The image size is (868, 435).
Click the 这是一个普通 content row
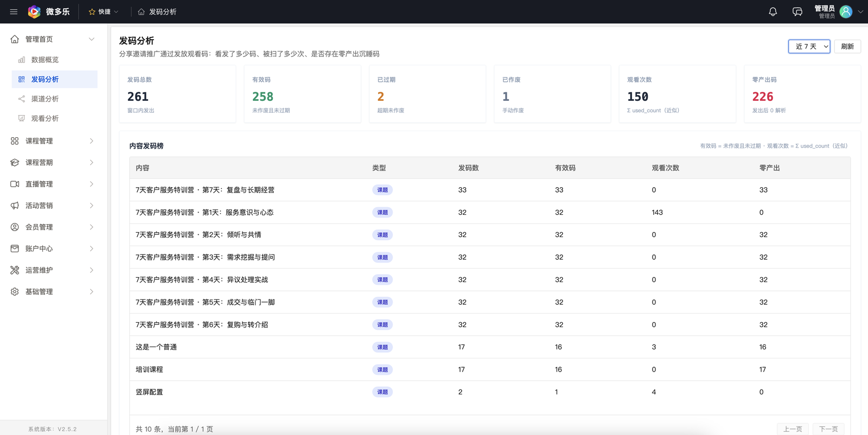point(490,347)
